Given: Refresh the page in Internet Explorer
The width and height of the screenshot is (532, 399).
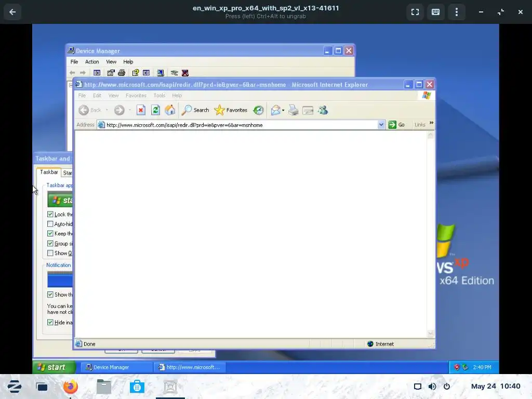Looking at the screenshot, I should click(155, 110).
